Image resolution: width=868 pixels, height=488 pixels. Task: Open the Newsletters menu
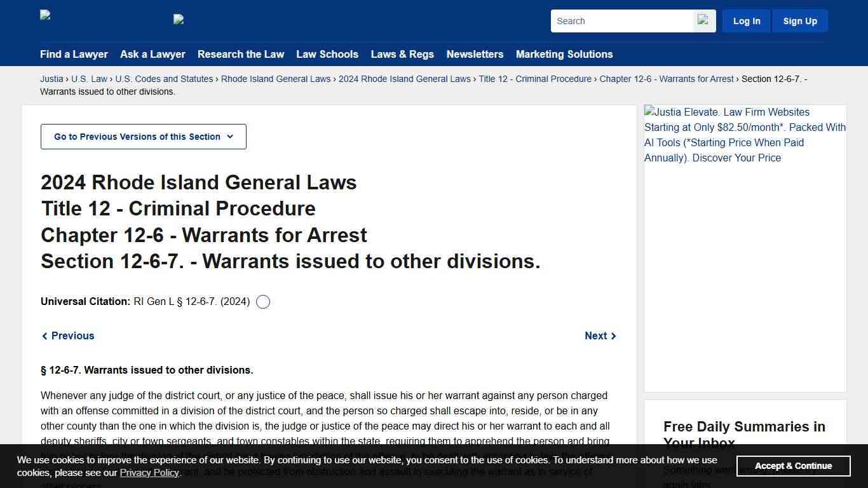coord(475,55)
